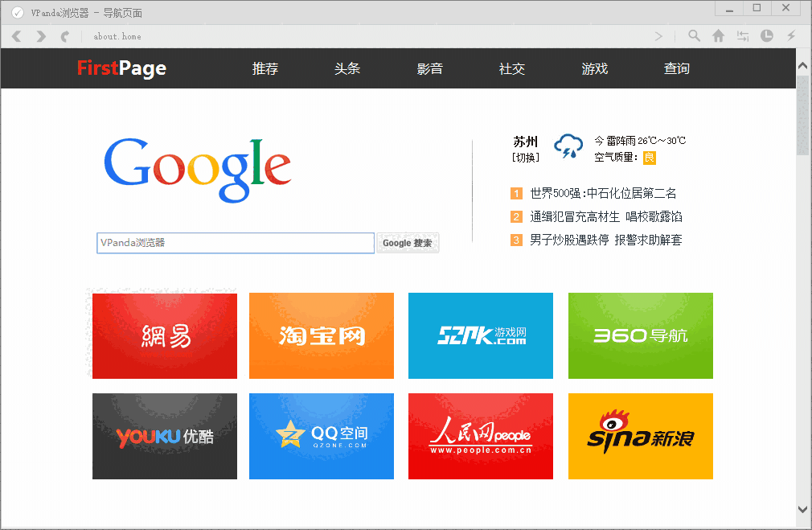Screen dimensions: 812x530
Task: Click the scrollbar down arrow
Action: tap(802, 509)
